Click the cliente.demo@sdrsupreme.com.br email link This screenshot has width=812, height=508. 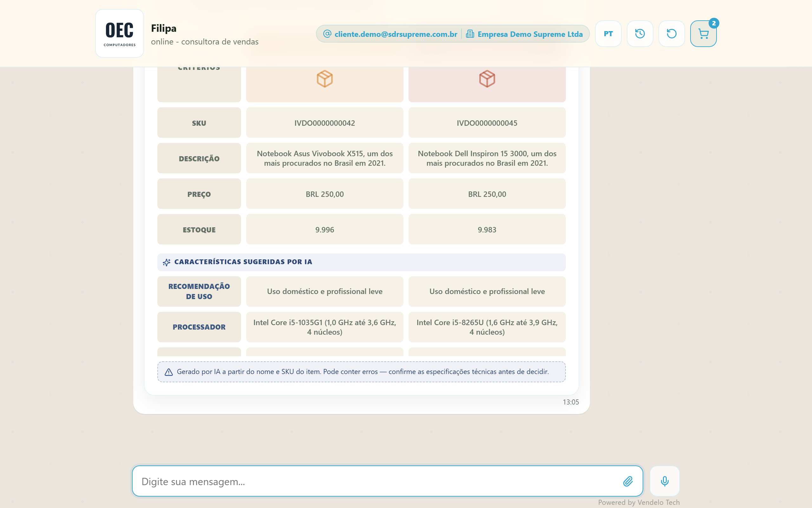click(396, 34)
